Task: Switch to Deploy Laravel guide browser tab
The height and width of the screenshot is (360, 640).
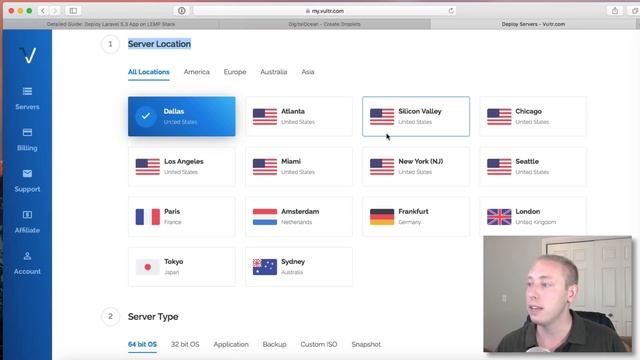Action: pos(111,24)
